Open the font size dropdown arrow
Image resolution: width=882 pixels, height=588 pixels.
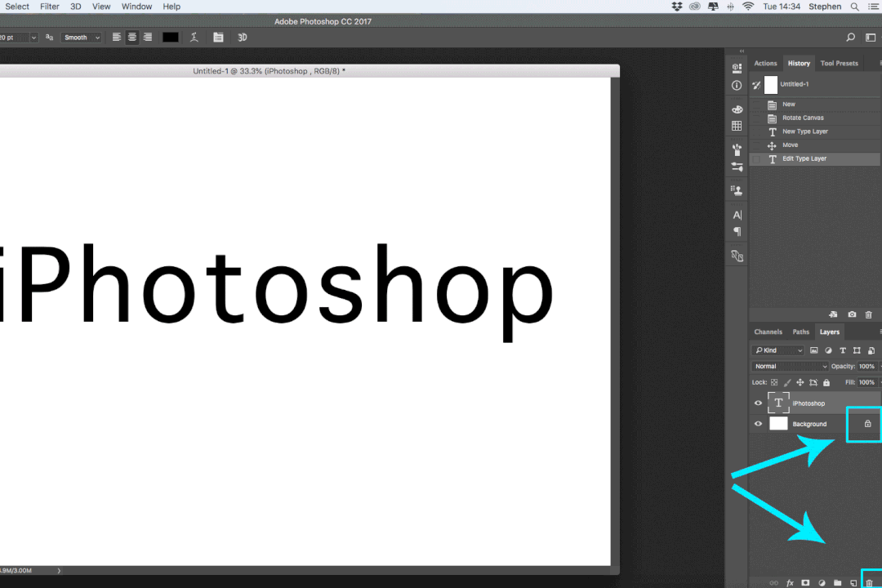coord(33,38)
